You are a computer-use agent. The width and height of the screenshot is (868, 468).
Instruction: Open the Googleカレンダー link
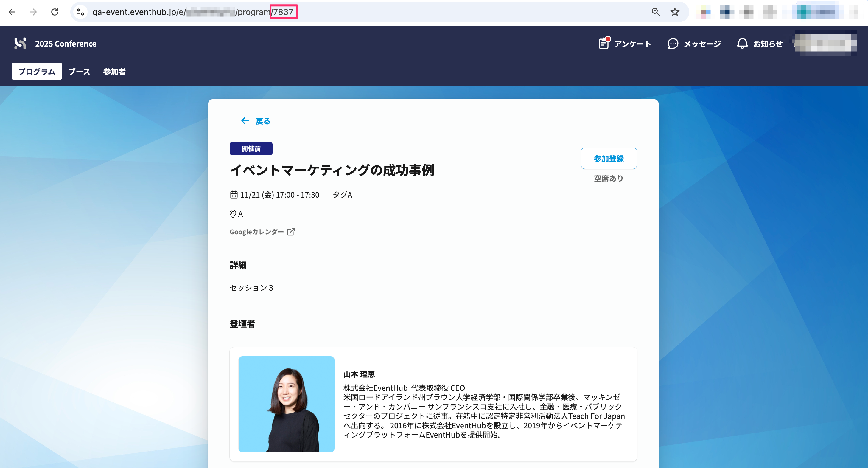pos(257,232)
